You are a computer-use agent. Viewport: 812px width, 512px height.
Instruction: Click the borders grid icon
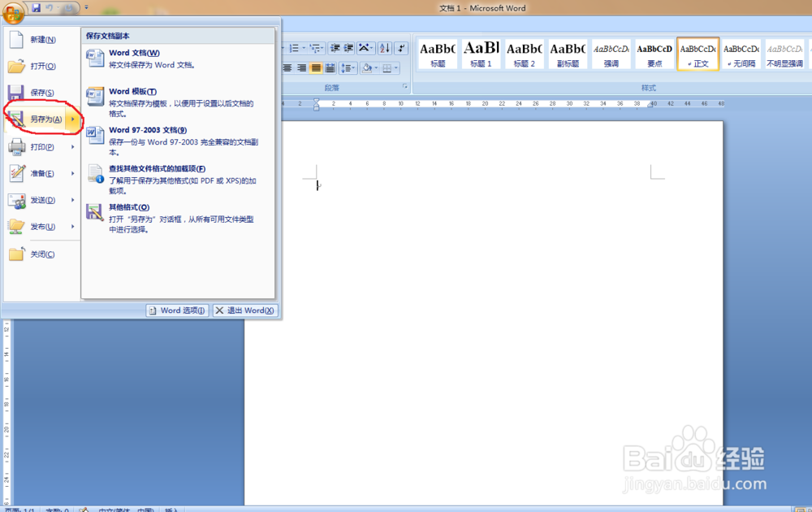tap(387, 68)
